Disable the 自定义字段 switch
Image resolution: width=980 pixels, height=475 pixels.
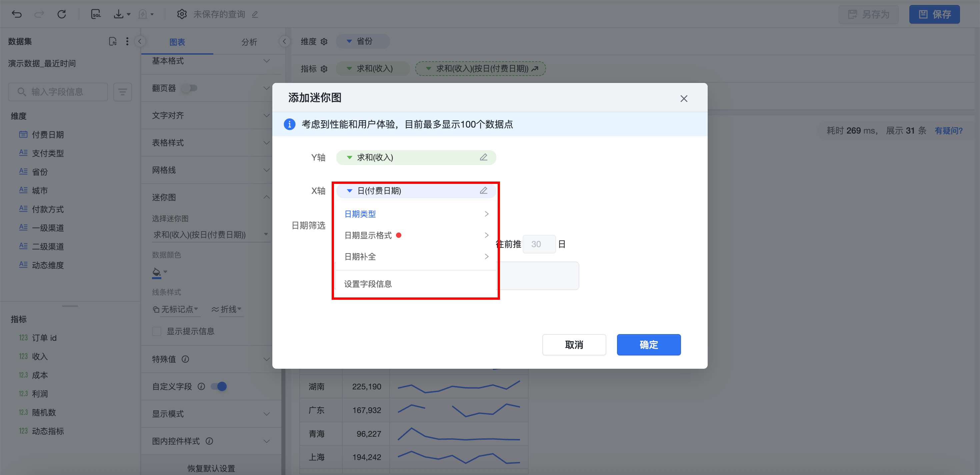[x=219, y=386]
